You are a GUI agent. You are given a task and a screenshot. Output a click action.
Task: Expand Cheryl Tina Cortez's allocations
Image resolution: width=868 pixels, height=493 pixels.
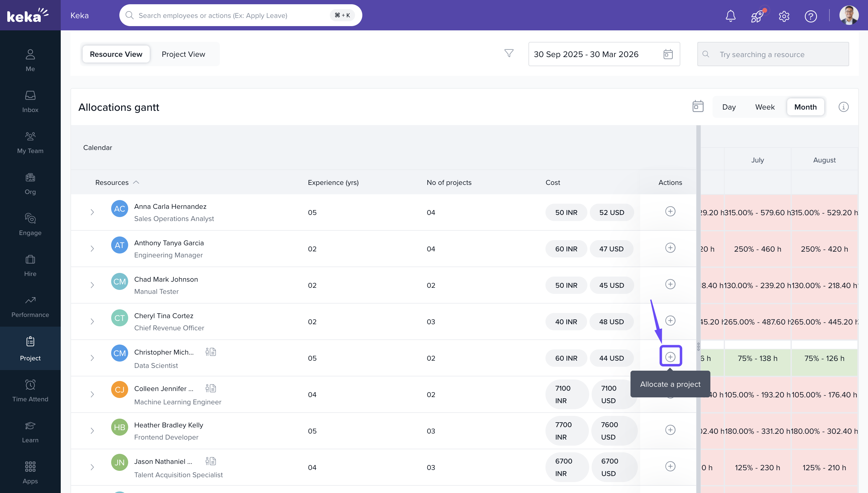coord(92,322)
